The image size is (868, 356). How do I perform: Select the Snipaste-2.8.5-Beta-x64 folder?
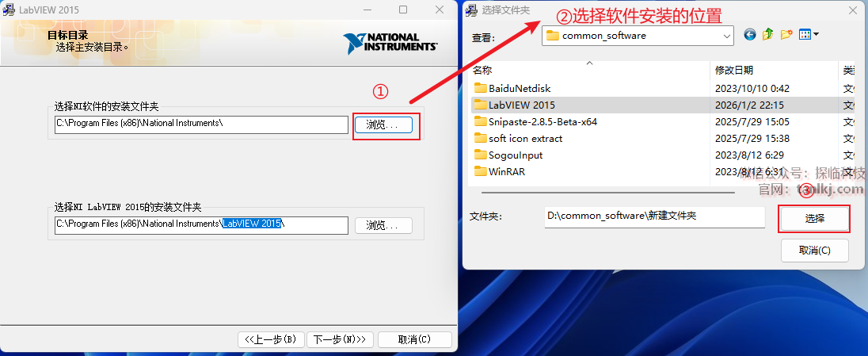point(535,121)
